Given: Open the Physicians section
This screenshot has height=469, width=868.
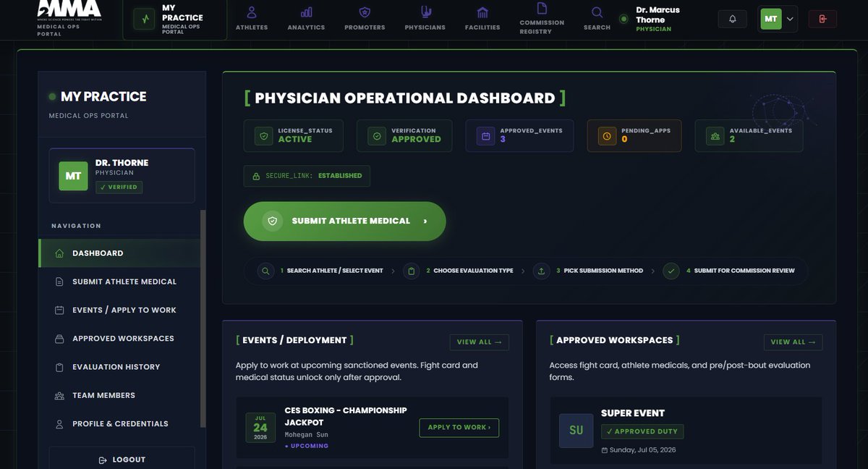Looking at the screenshot, I should point(425,19).
